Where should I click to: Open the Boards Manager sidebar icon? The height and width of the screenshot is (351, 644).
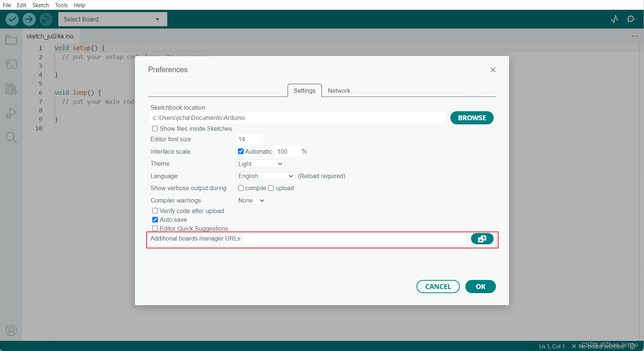pos(11,64)
